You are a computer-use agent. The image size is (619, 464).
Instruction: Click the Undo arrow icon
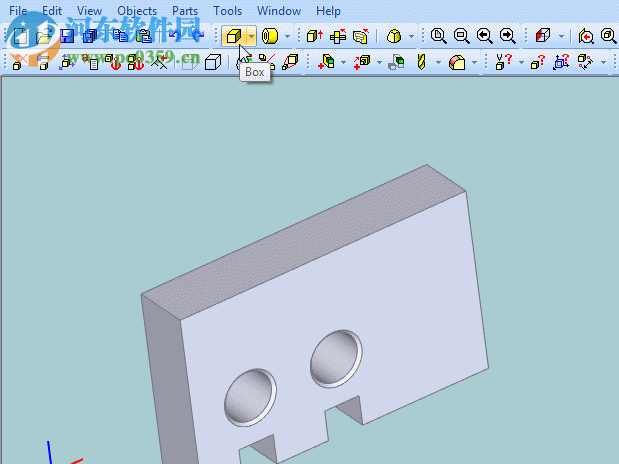click(175, 36)
